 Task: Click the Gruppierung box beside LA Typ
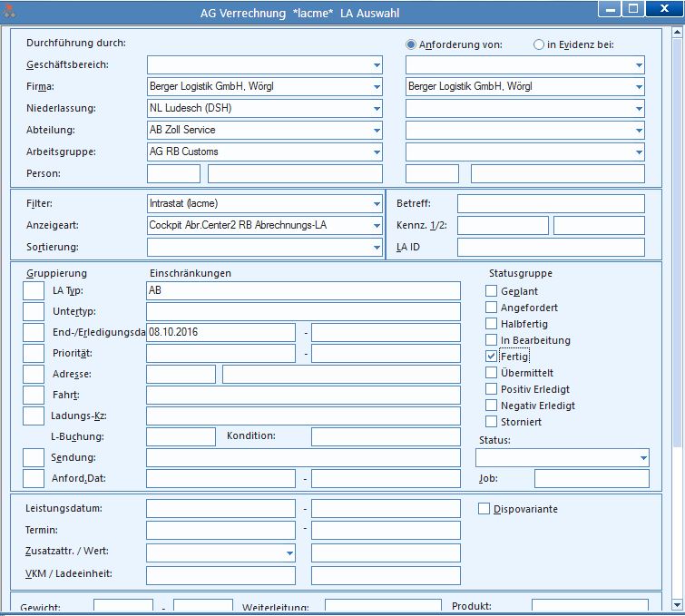point(34,291)
